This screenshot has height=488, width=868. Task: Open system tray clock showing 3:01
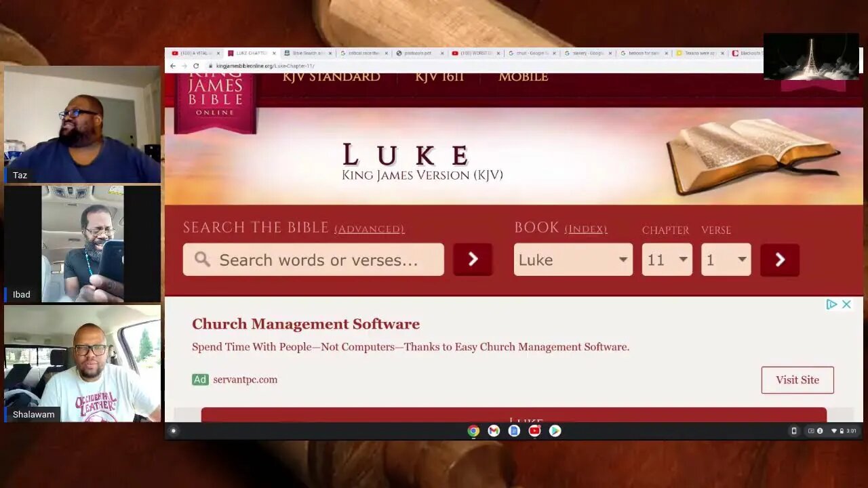[850, 430]
